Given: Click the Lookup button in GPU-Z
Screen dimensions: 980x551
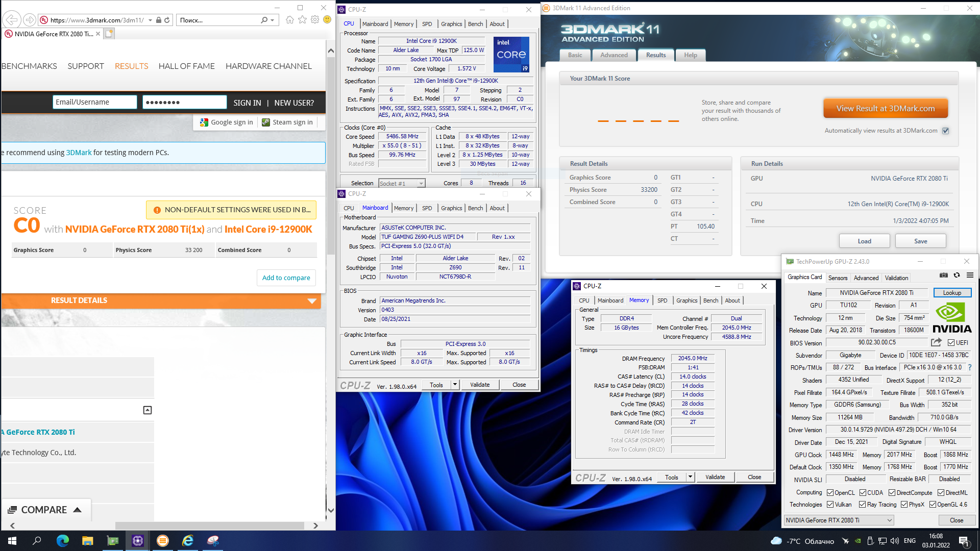Looking at the screenshot, I should coord(952,293).
